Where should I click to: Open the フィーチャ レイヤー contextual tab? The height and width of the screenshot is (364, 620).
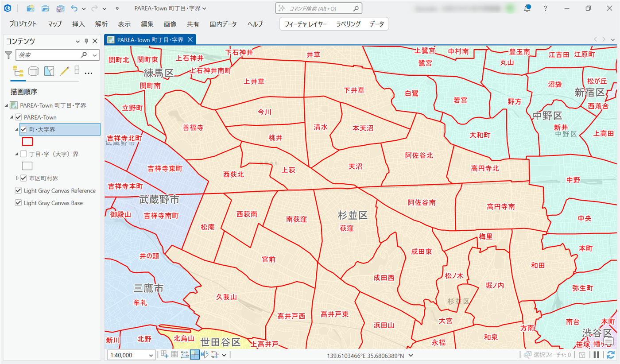306,24
